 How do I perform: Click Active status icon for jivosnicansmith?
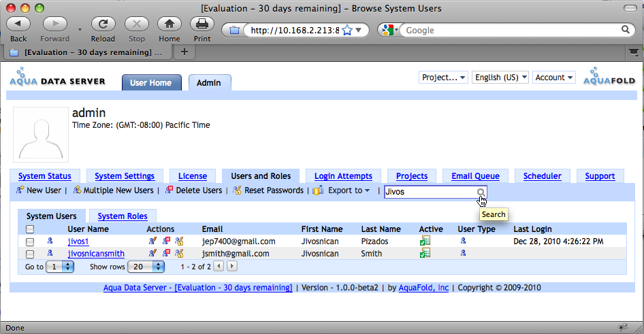(x=425, y=253)
